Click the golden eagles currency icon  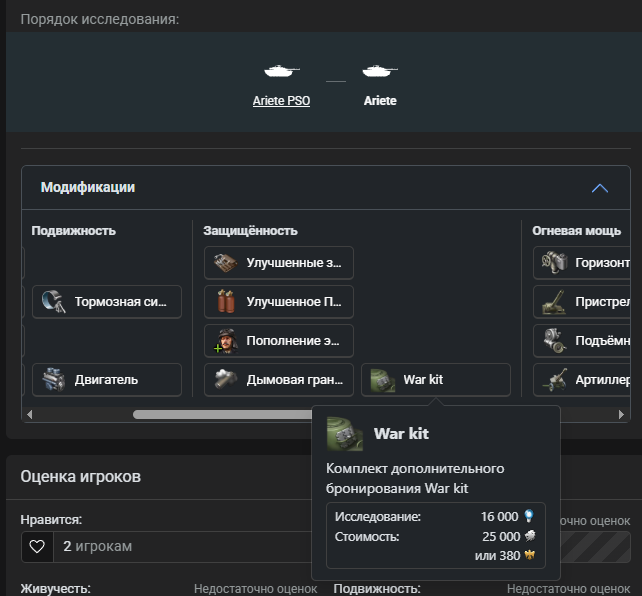click(530, 555)
